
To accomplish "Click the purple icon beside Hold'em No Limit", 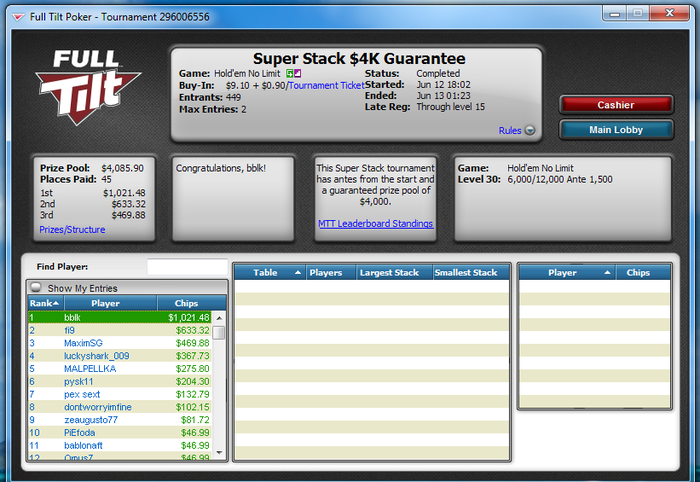I will click(x=297, y=73).
